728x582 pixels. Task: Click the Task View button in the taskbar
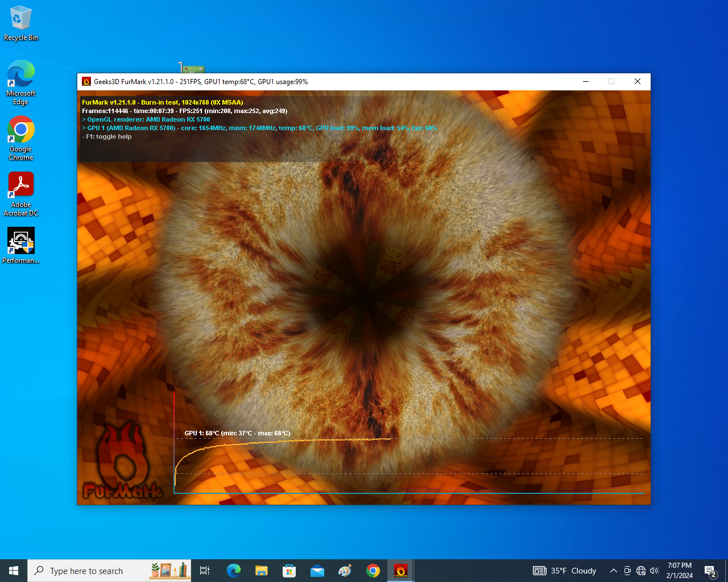click(x=205, y=571)
